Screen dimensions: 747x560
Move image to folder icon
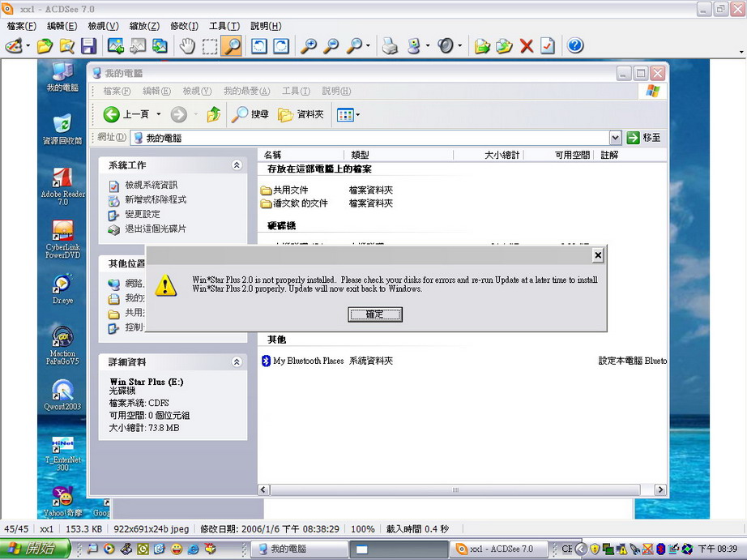(504, 45)
